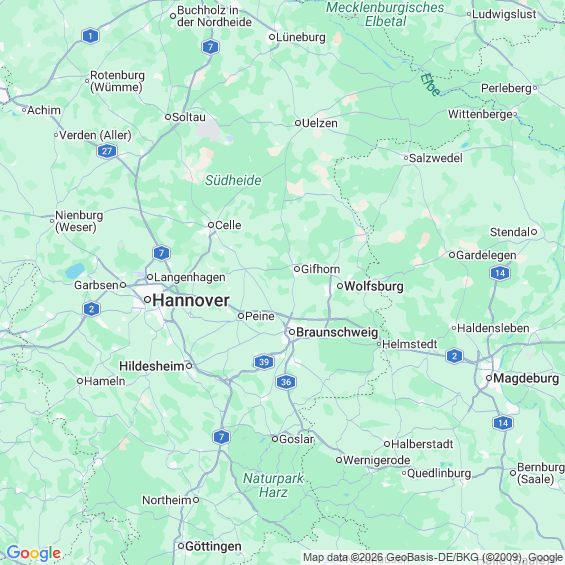Click the A27 highway shield near Verden
565x565 pixels.
click(107, 151)
